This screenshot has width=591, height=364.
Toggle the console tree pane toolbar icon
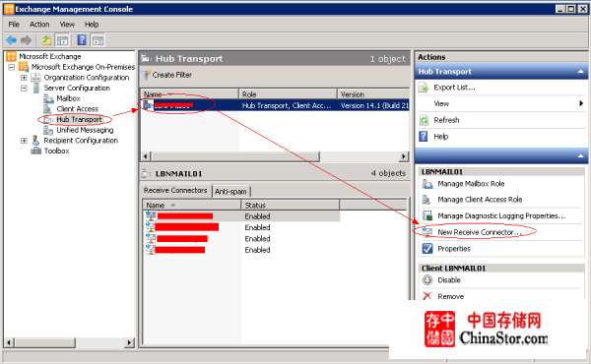63,40
